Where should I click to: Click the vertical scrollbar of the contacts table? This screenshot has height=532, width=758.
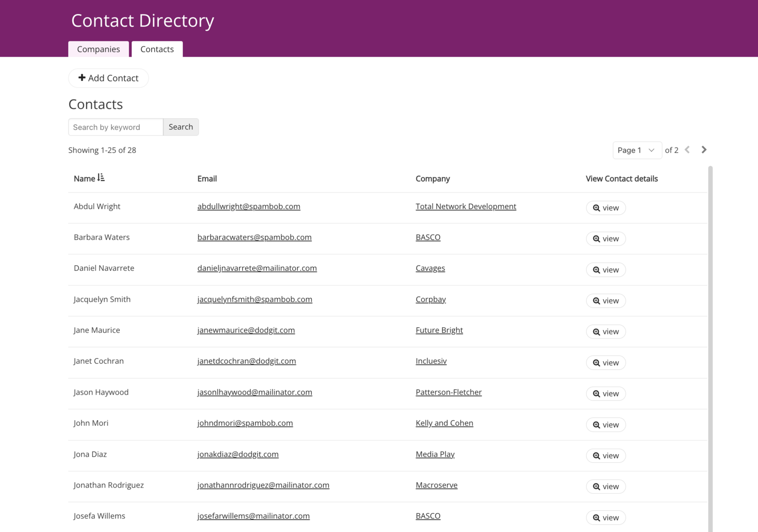710,349
